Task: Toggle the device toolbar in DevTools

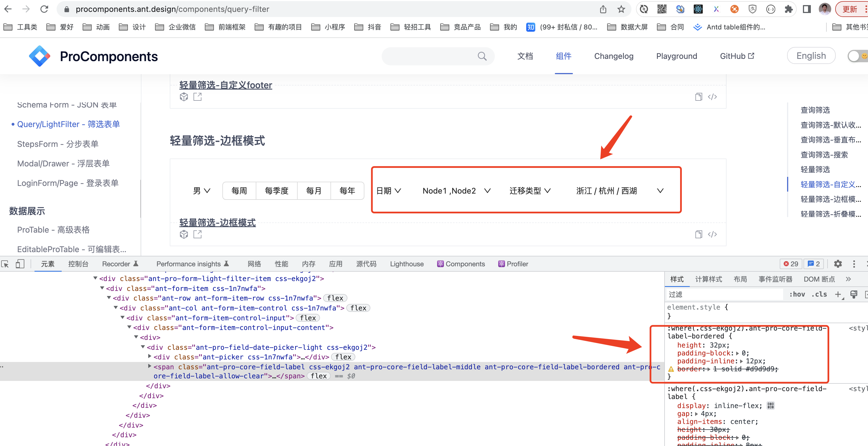Action: tap(20, 264)
